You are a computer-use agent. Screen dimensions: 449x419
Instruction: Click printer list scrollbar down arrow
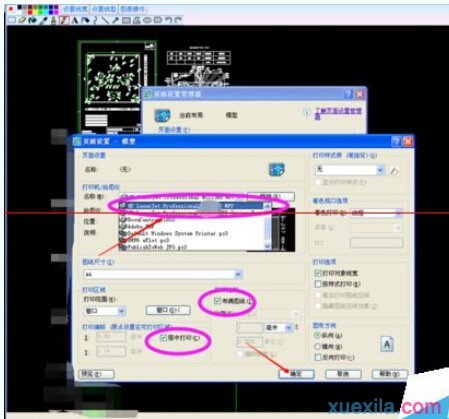coord(268,246)
